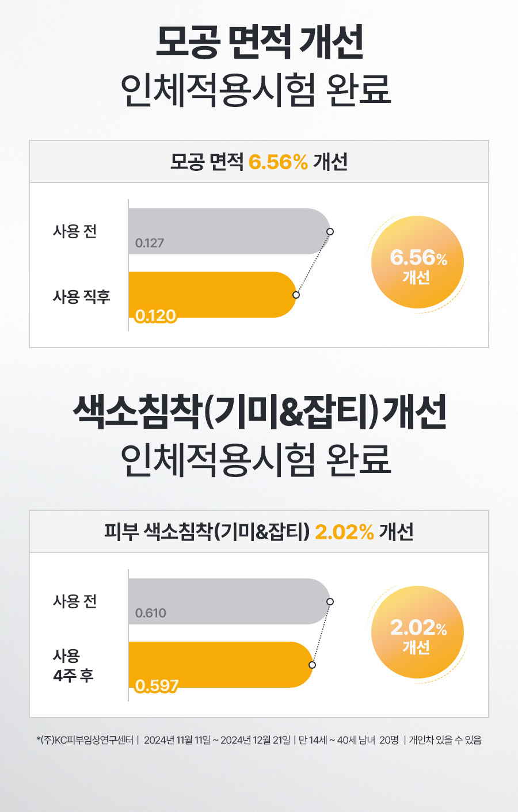Screen dimensions: 518x812
Task: Click the end dot of the 0.610 bar
Action: (330, 601)
